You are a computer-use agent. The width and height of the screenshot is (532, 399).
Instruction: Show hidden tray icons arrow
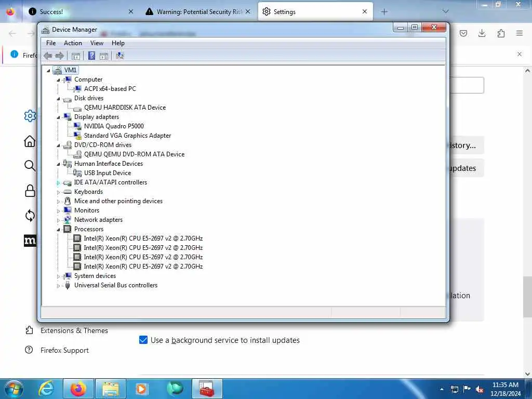442,389
